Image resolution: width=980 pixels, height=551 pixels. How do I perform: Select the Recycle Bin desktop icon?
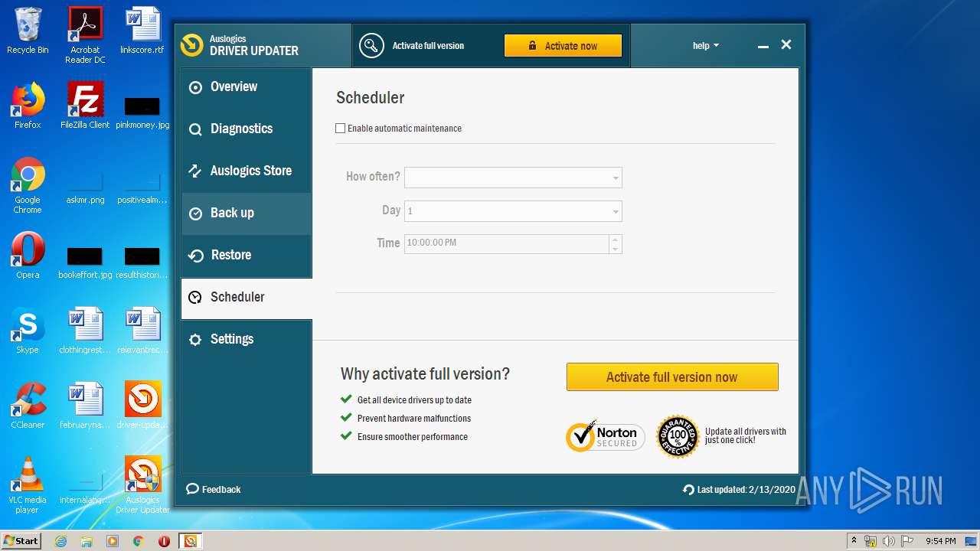(28, 31)
